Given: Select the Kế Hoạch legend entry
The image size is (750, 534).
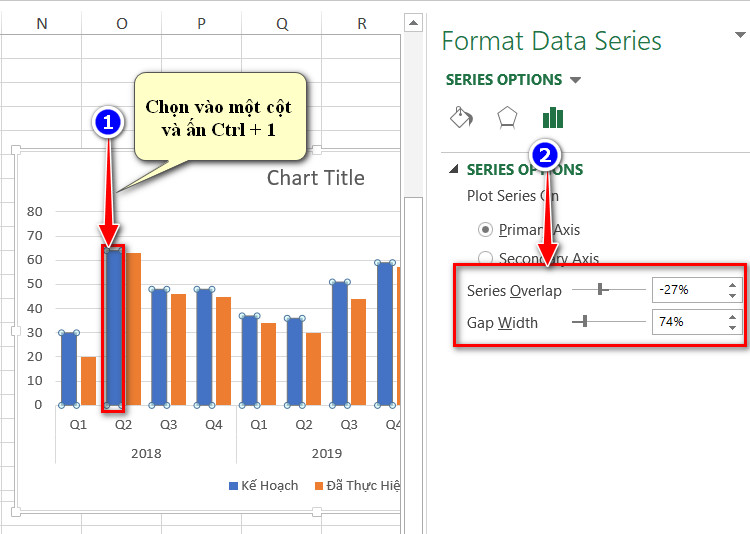Looking at the screenshot, I should click(x=264, y=486).
